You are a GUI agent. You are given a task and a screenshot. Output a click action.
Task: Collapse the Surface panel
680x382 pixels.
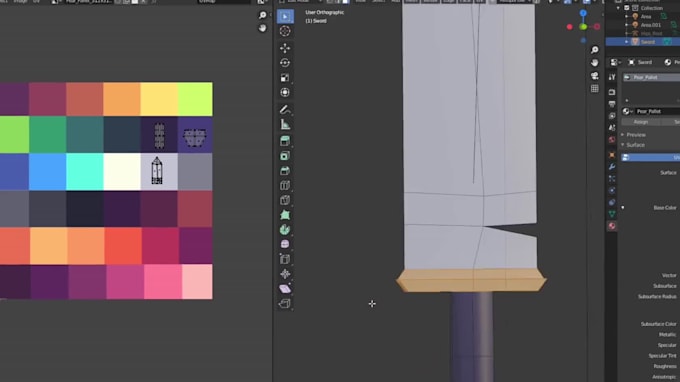click(623, 145)
